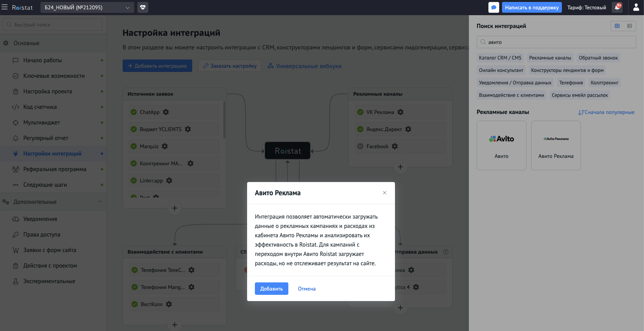This screenshot has width=644, height=331.
Task: Open Действия с проектом
Action: [x=53, y=266]
